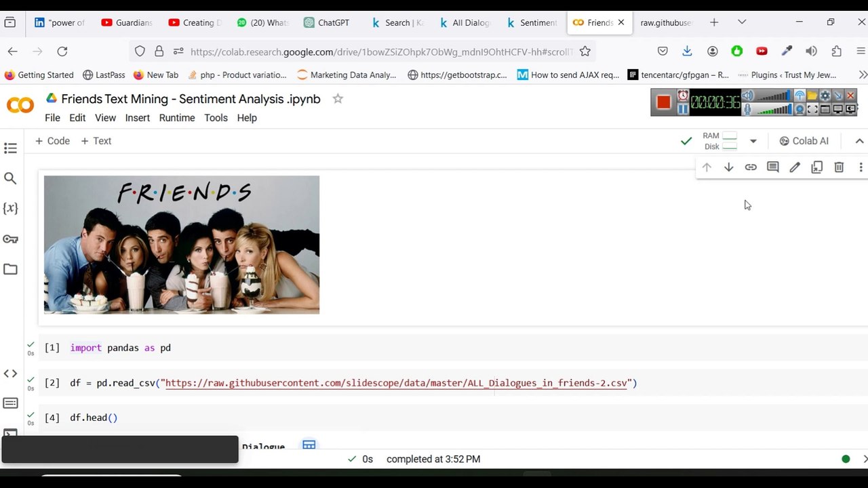
Task: Show more bookmarks overflow chevron
Action: pyautogui.click(x=863, y=75)
